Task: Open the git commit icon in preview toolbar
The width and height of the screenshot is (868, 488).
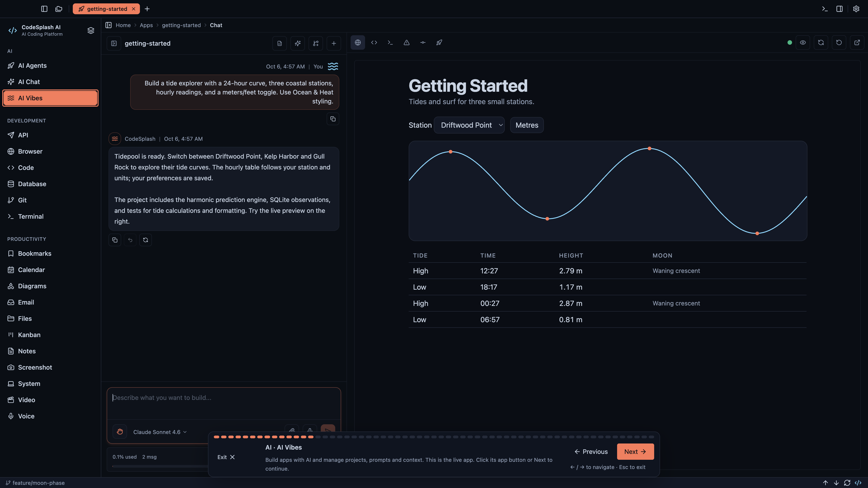Action: pyautogui.click(x=423, y=42)
